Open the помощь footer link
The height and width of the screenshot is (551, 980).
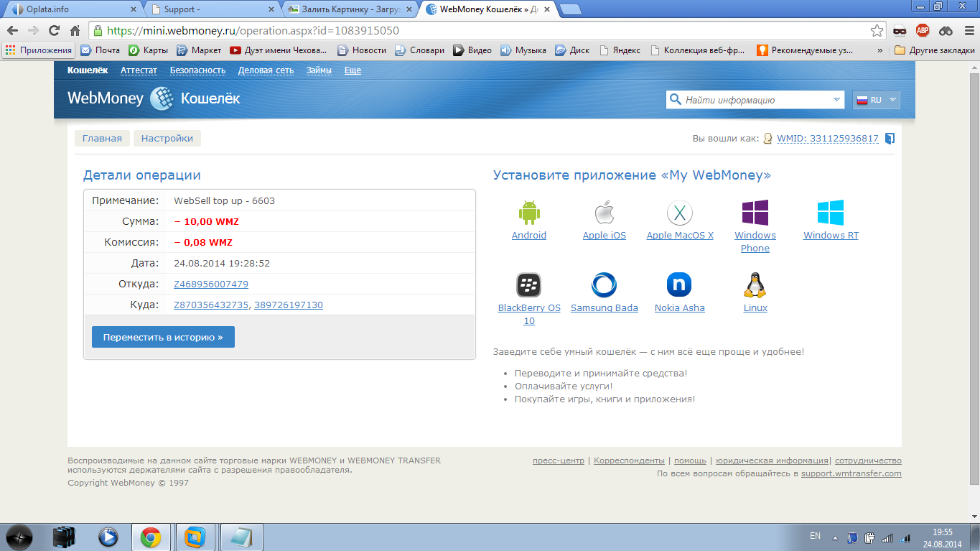[x=690, y=461]
